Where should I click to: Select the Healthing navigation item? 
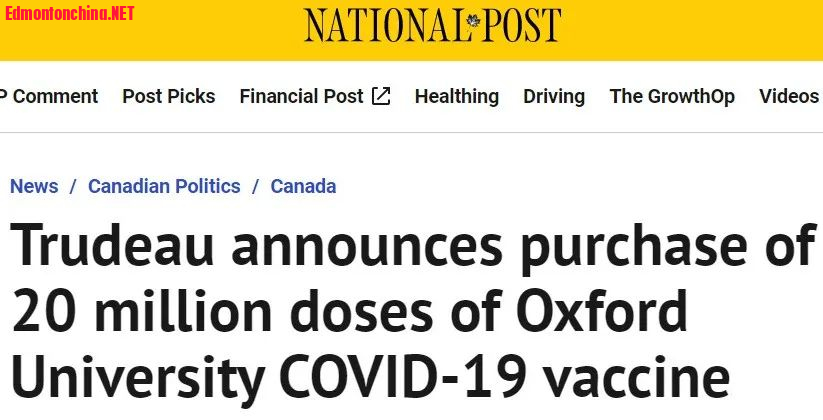tap(456, 96)
